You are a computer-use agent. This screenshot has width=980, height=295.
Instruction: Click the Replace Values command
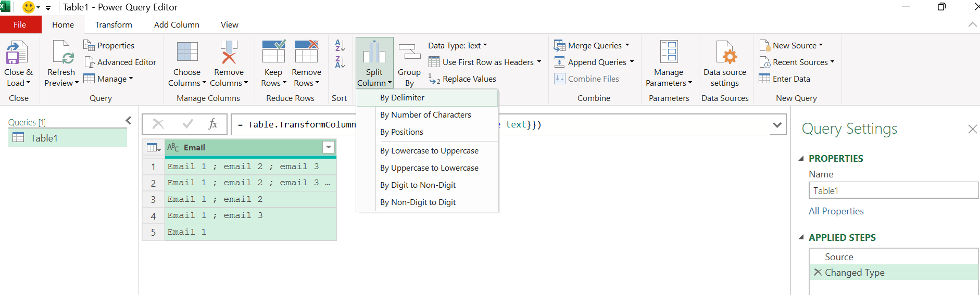click(462, 79)
